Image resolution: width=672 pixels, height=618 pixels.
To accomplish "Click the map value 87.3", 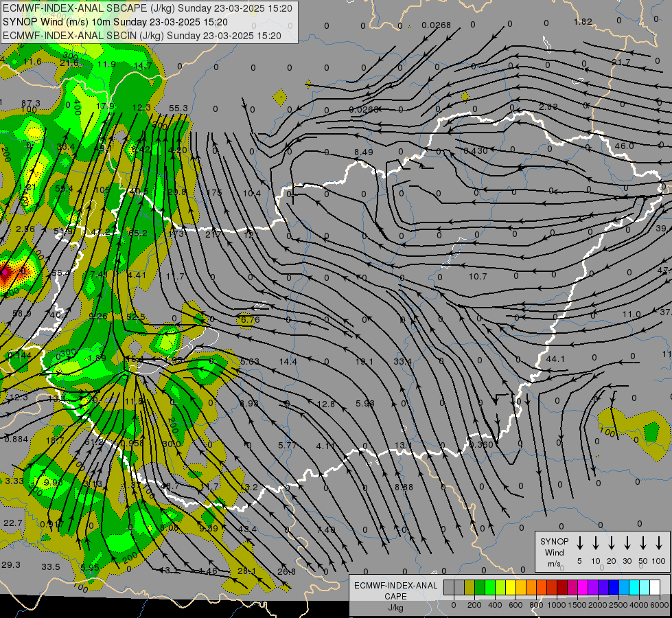I will coord(30,104).
